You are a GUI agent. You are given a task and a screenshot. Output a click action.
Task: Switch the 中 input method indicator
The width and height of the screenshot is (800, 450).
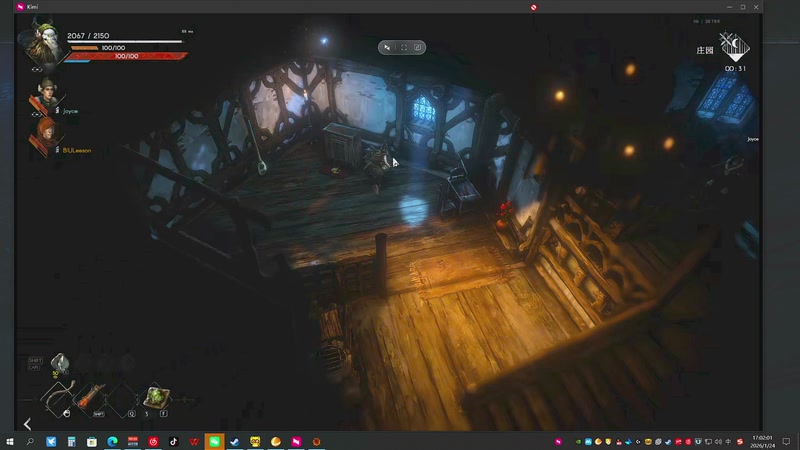[x=728, y=442]
